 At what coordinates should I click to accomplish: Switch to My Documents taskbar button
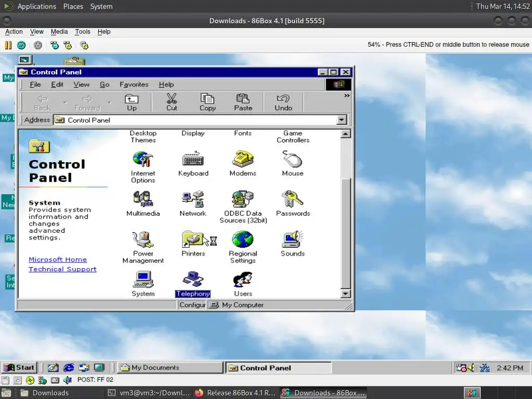point(170,367)
